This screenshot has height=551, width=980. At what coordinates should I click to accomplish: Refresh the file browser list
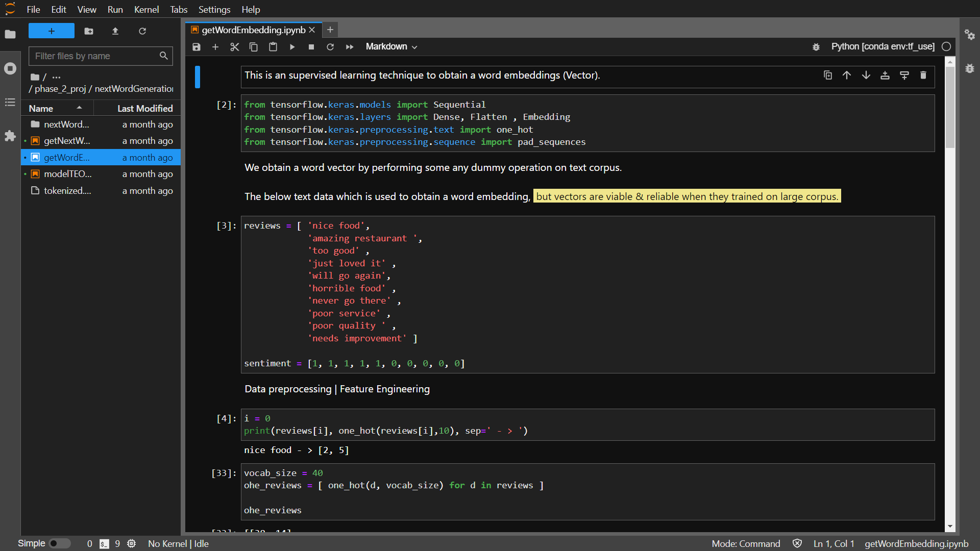(142, 31)
